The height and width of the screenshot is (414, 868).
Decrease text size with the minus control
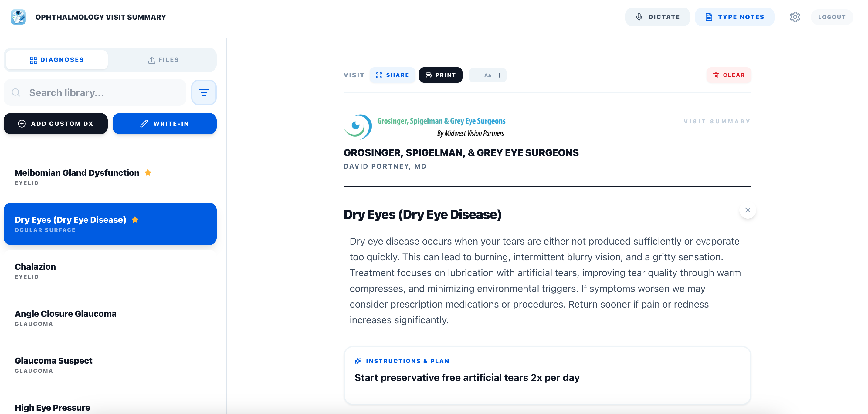[x=476, y=75]
